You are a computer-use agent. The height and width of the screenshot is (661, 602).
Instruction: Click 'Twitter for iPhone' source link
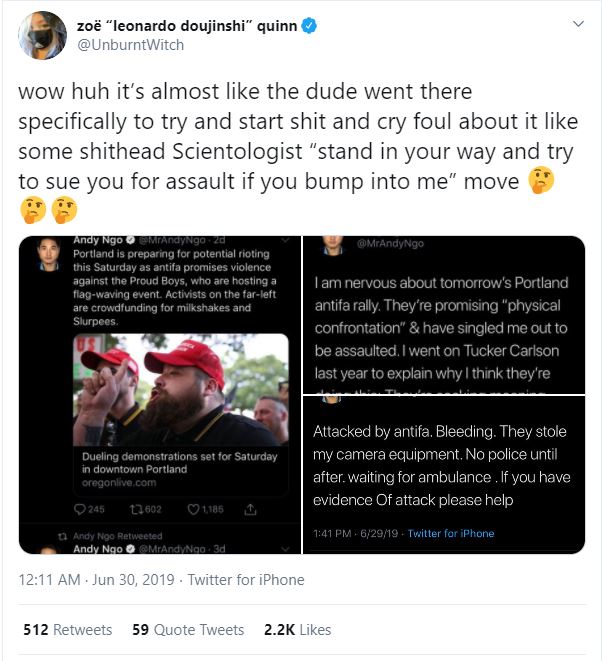(246, 580)
